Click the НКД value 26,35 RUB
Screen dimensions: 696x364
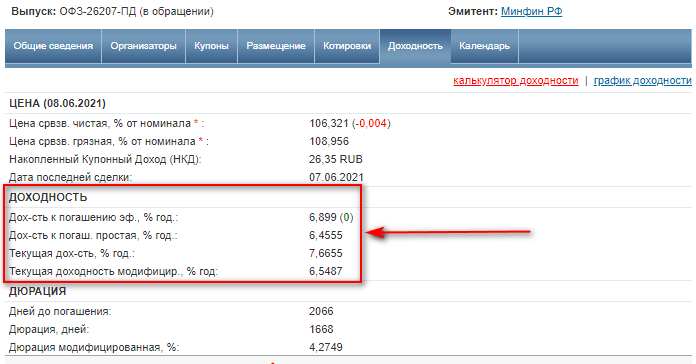336,159
